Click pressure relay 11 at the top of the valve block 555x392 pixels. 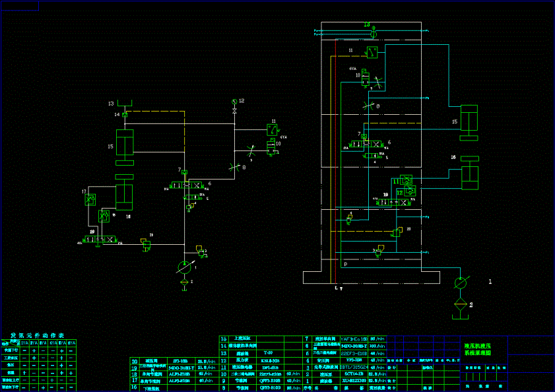pos(372,52)
